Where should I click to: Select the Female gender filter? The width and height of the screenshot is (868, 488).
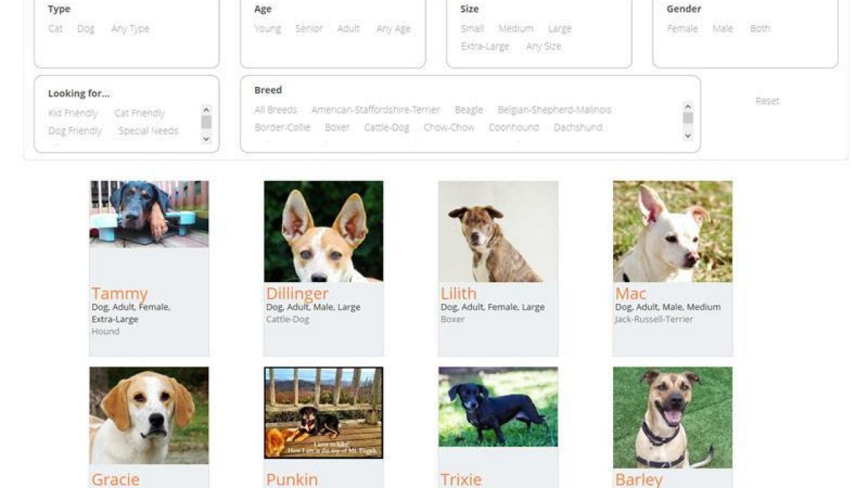pyautogui.click(x=682, y=28)
